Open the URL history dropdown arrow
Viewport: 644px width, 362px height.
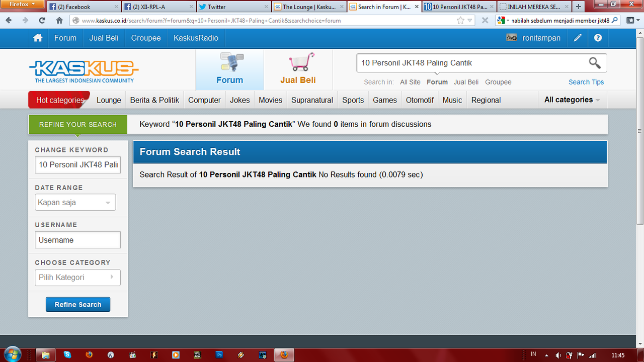pos(470,21)
